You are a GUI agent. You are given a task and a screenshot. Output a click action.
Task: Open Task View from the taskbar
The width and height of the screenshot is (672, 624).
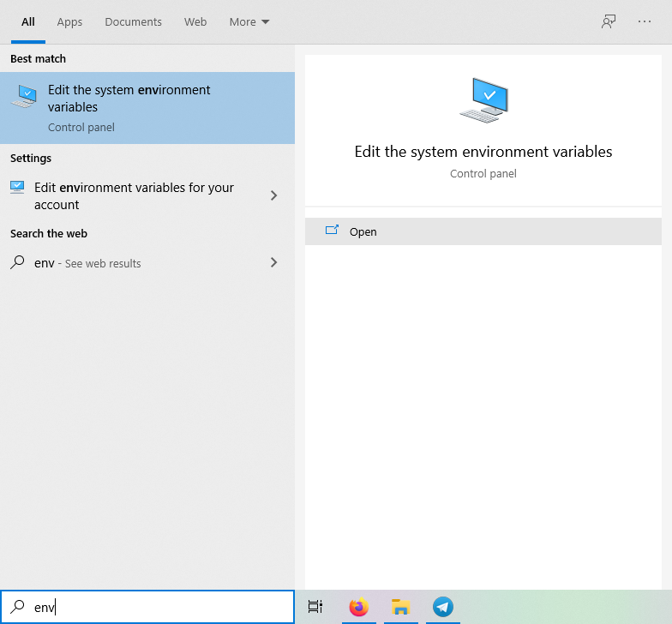(315, 607)
